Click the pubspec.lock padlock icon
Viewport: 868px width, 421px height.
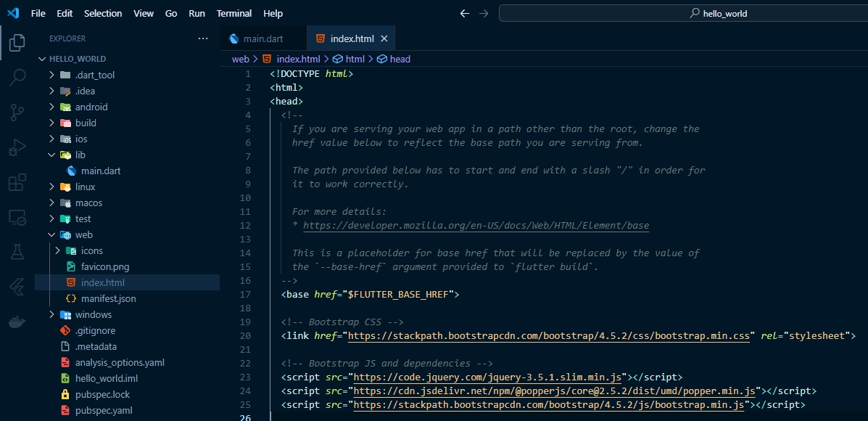point(65,394)
